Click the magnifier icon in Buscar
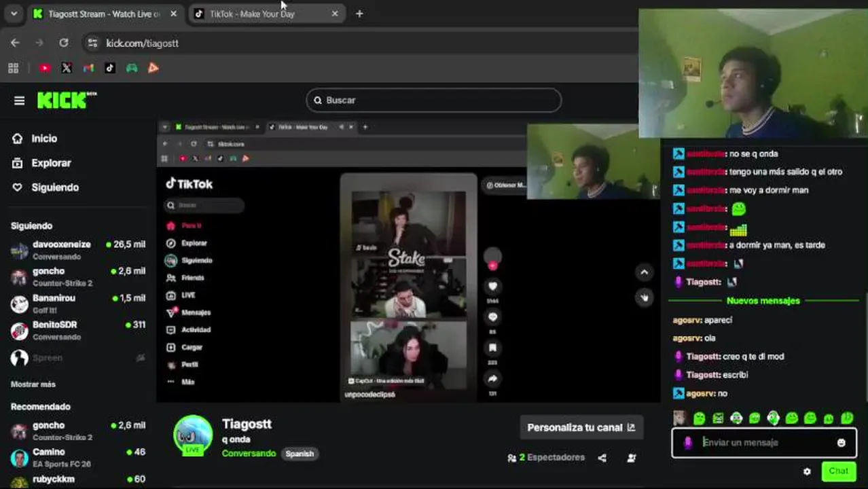The width and height of the screenshot is (868, 489). click(x=317, y=101)
